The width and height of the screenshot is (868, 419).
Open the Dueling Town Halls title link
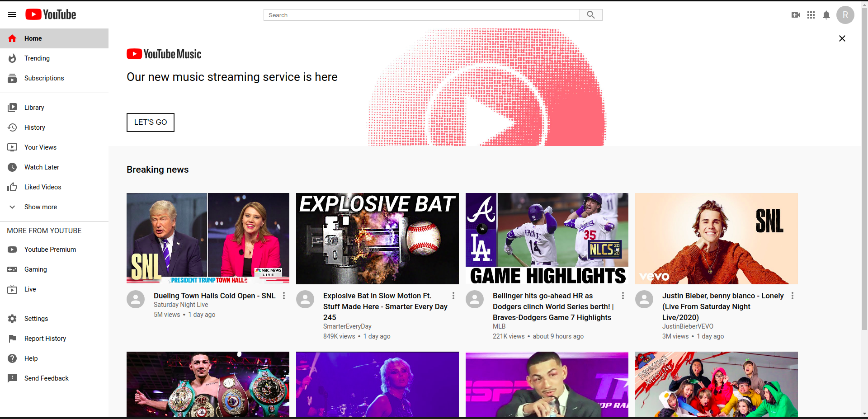point(214,296)
